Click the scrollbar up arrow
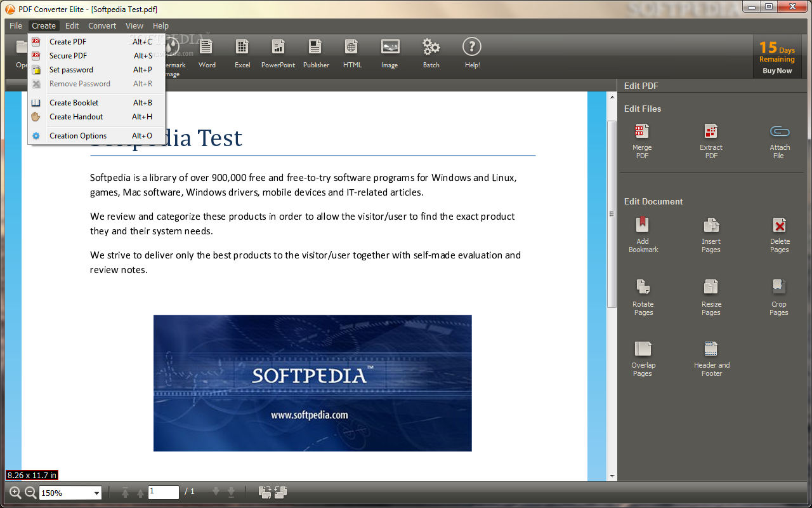The width and height of the screenshot is (812, 508). click(x=612, y=97)
